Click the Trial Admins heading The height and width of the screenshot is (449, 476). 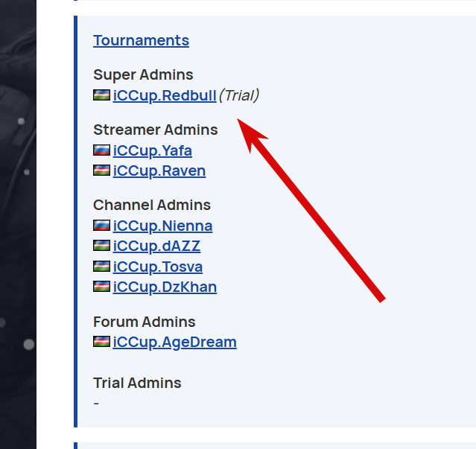point(137,383)
